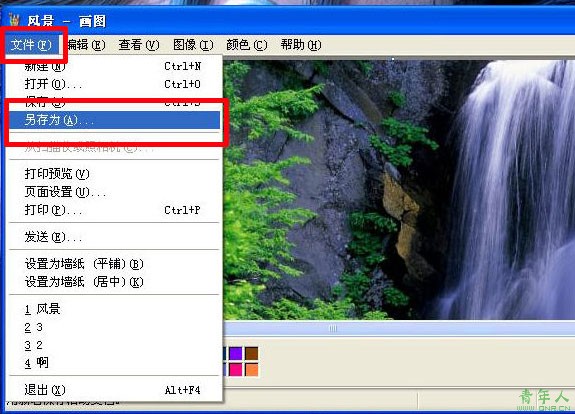The width and height of the screenshot is (575, 414).
Task: Open the 编辑(E) menu
Action: [x=86, y=45]
